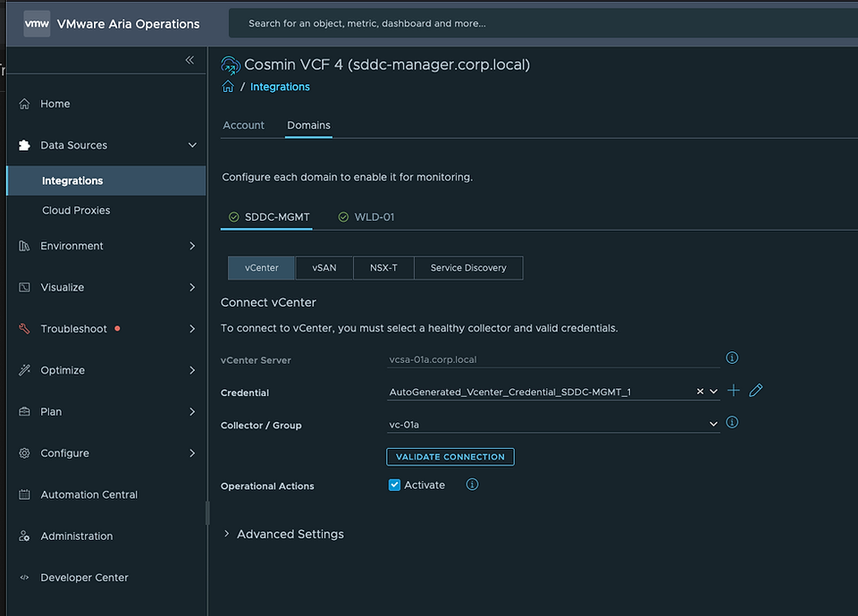This screenshot has height=616, width=858.
Task: Click the Automation Central calendar icon
Action: click(x=24, y=494)
